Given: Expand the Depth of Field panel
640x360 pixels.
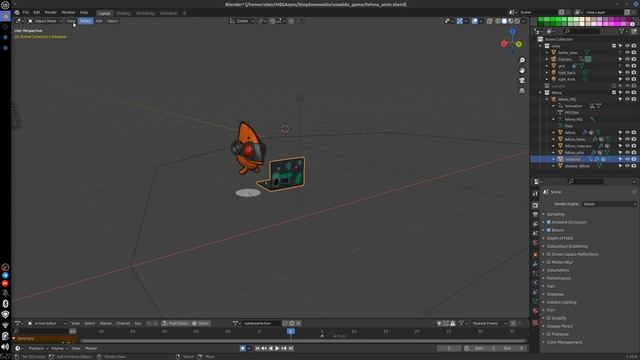Looking at the screenshot, I should tap(560, 238).
